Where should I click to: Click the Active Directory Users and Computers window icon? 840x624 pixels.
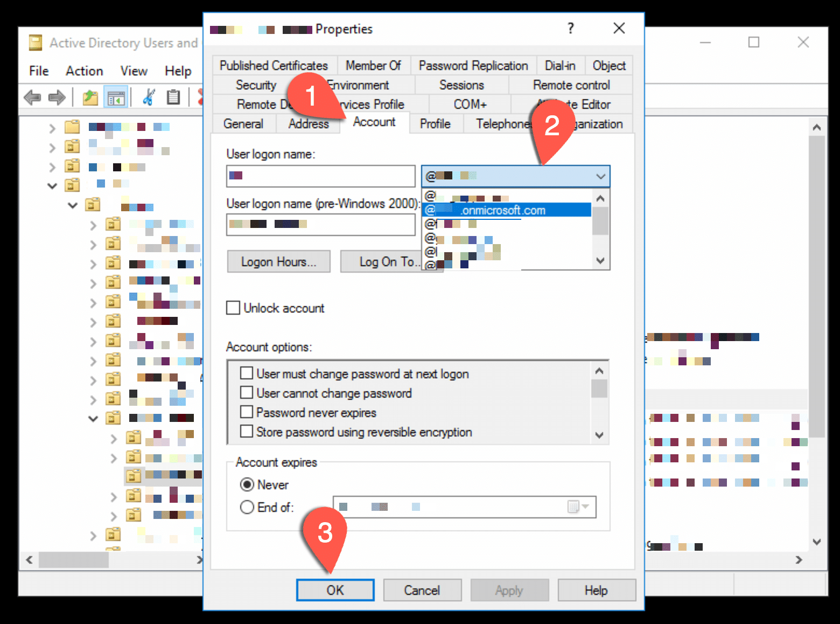[35, 42]
